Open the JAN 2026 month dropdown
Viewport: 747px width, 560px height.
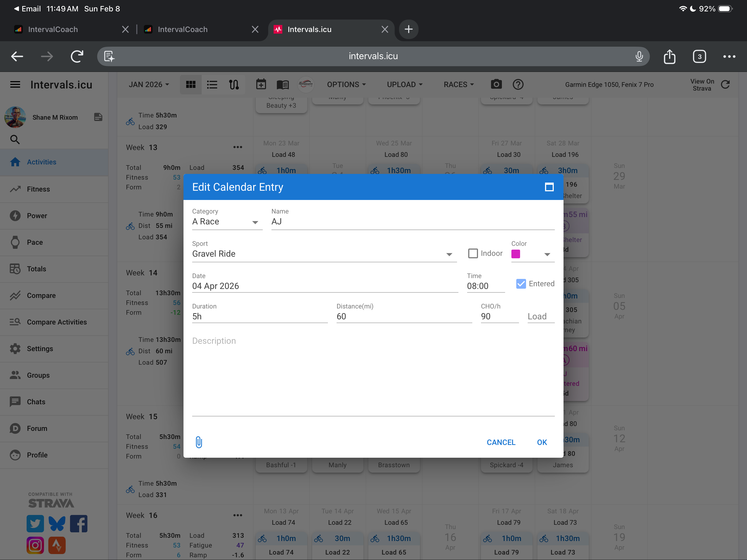click(148, 84)
